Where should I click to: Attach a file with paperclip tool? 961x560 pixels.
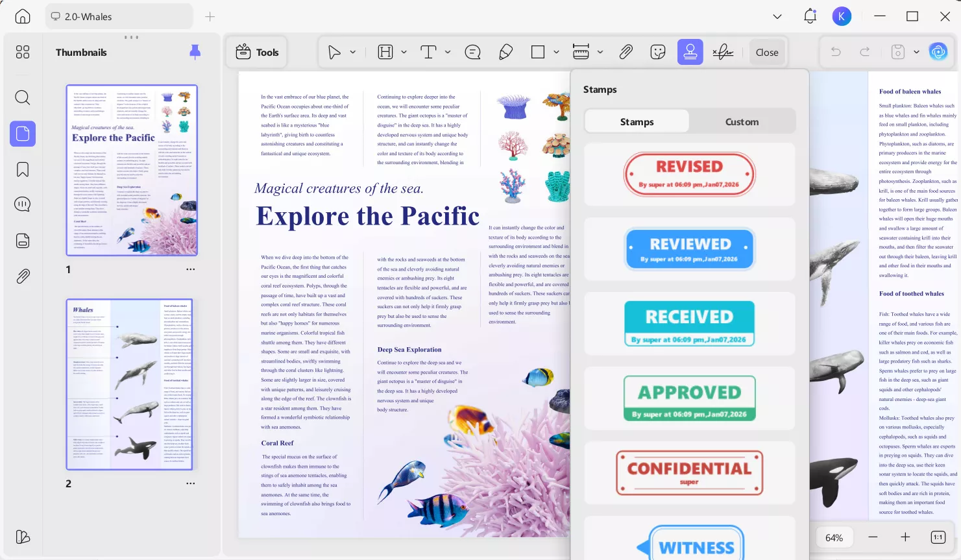626,53
